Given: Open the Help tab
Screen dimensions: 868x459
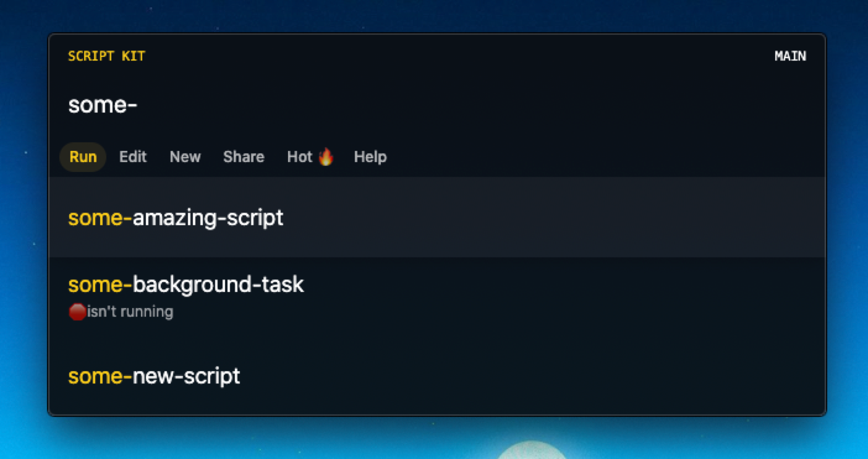Looking at the screenshot, I should [370, 157].
